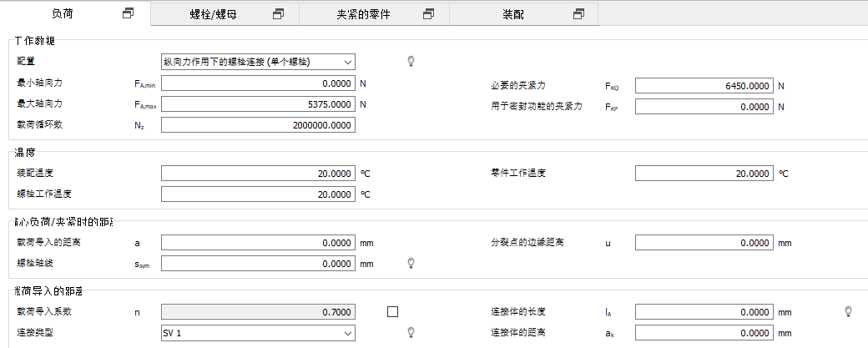Click the lightbulb hint next to SV 1 dropdown
868x348 pixels.
(x=410, y=332)
